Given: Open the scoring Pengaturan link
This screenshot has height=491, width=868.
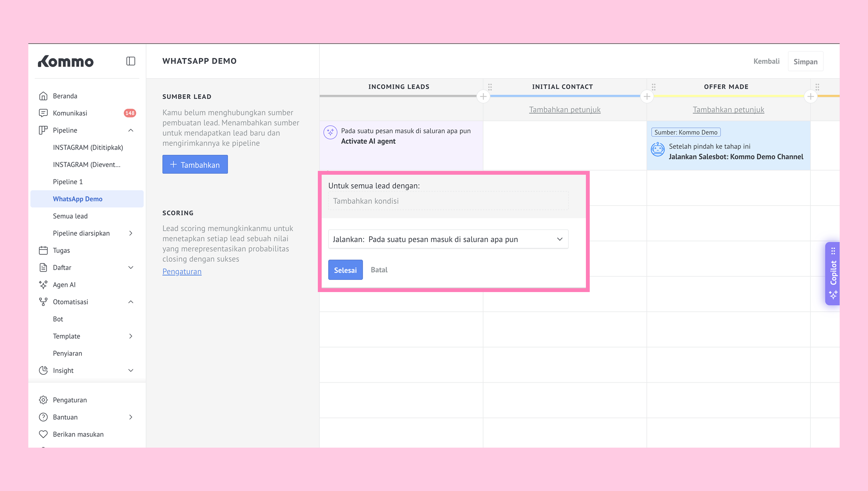Looking at the screenshot, I should tap(182, 271).
